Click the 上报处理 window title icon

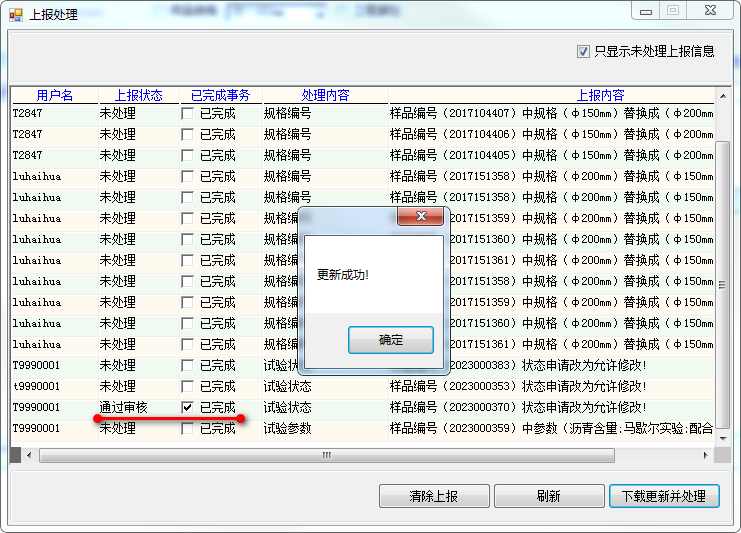point(15,15)
